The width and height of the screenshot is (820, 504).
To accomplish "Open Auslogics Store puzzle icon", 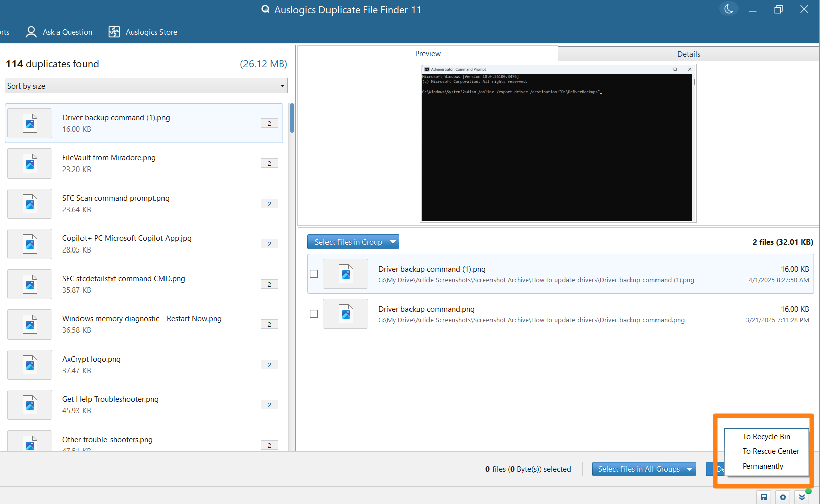I will 114,32.
